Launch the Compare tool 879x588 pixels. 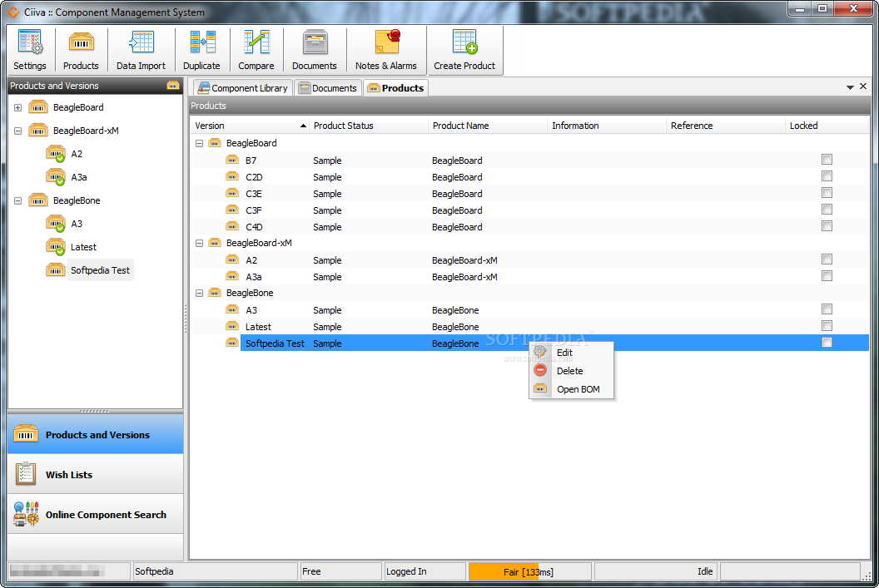(x=256, y=42)
